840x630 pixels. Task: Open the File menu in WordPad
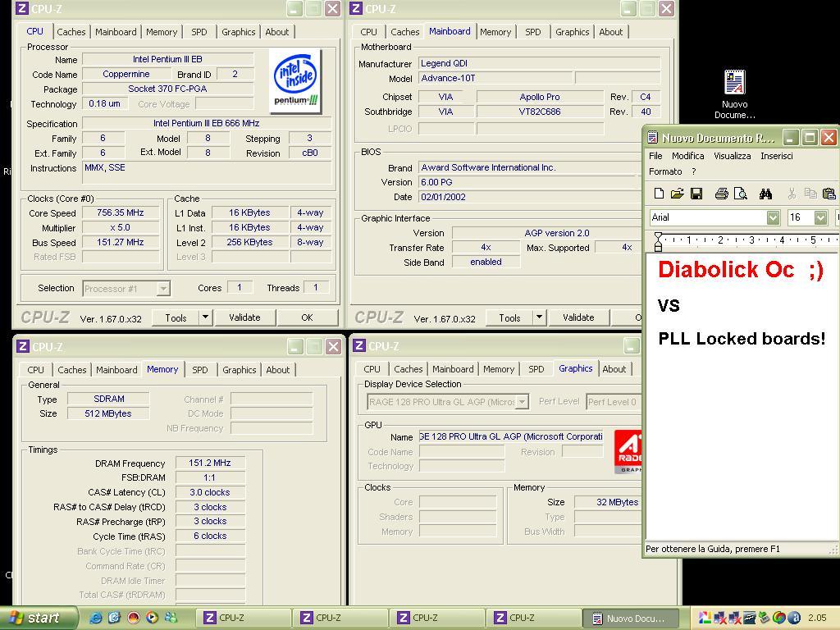[x=655, y=156]
